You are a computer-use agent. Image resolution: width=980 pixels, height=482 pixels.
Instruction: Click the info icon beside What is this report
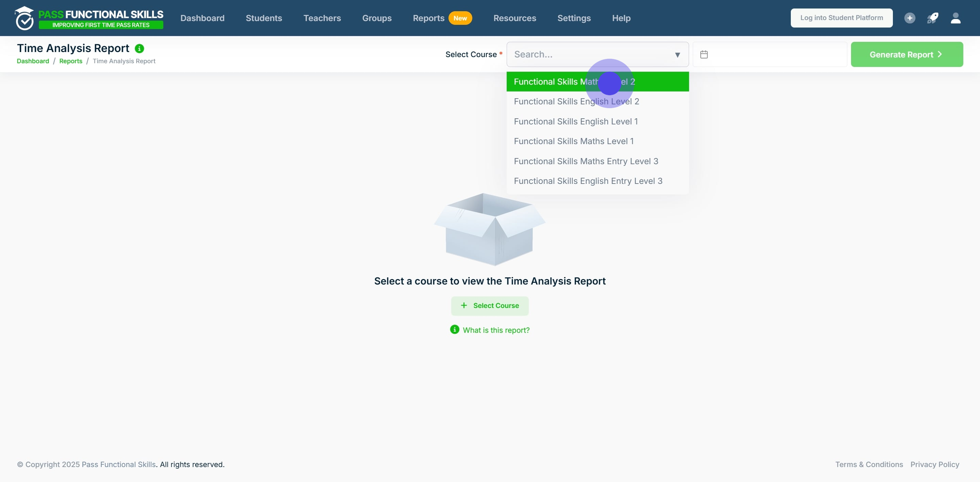(x=454, y=330)
